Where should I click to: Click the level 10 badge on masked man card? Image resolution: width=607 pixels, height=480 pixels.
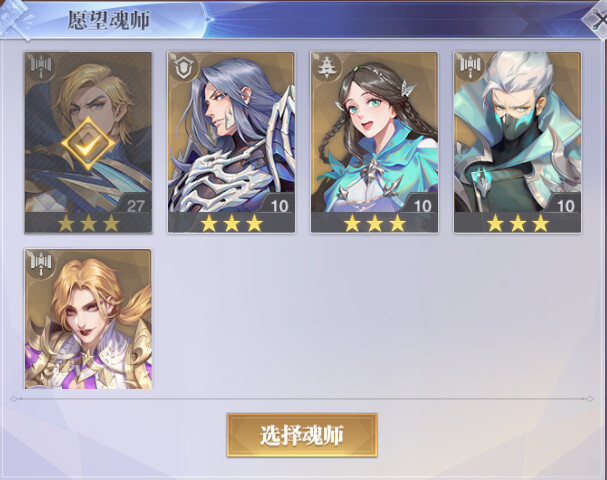pyautogui.click(x=565, y=206)
